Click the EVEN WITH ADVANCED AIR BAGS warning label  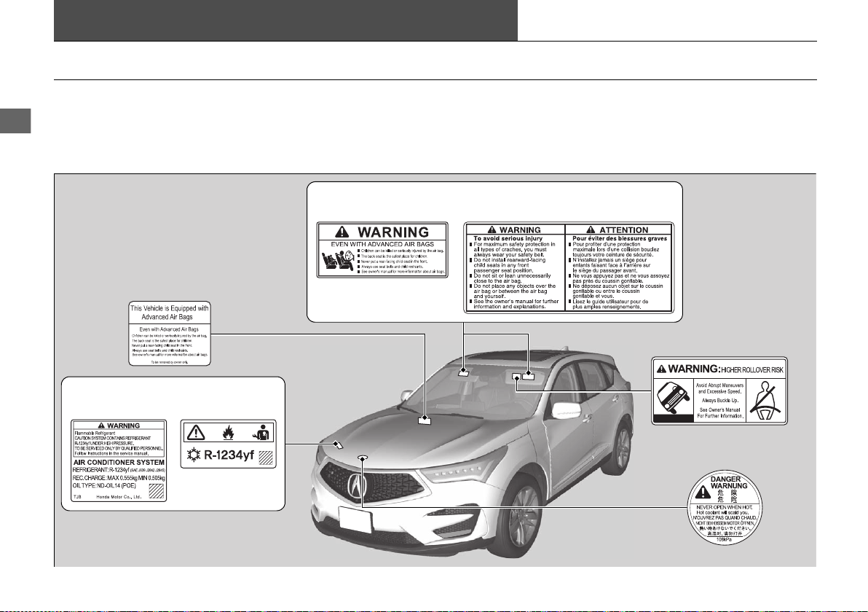382,250
